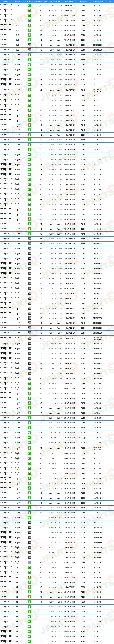Click diesel ON icon in CLS 04.2009 OM 642.920 row
114x644 pixels.
click(x=29, y=50)
